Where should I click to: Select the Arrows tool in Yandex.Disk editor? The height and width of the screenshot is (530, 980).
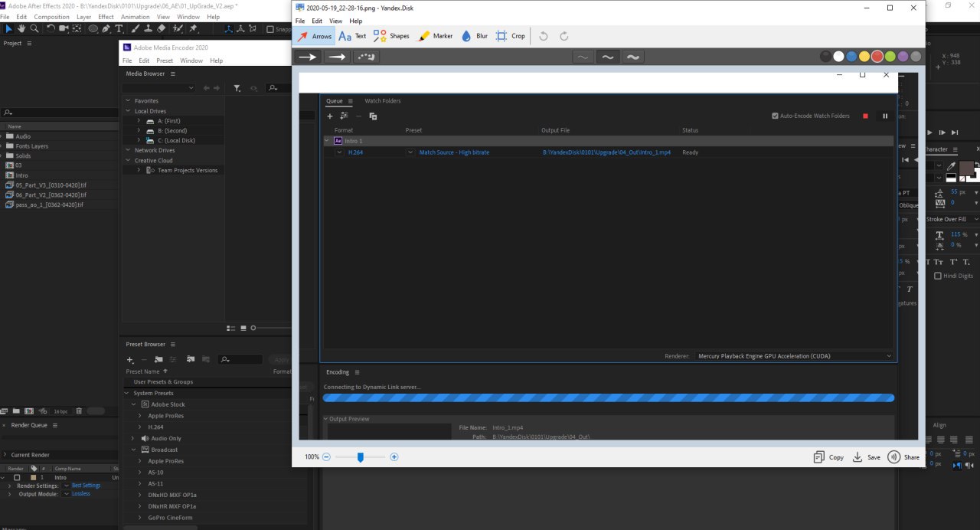pyautogui.click(x=314, y=36)
